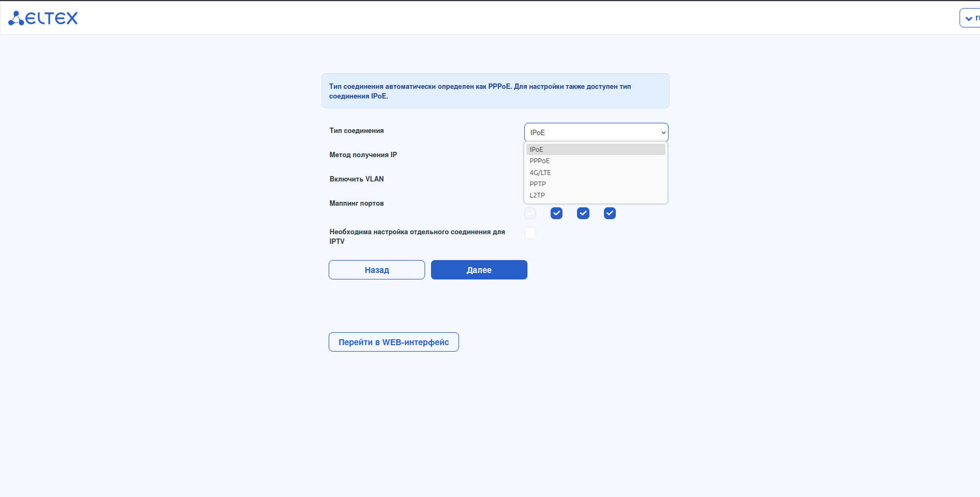Select IPoE from the dropdown list
This screenshot has width=980, height=497.
[595, 150]
